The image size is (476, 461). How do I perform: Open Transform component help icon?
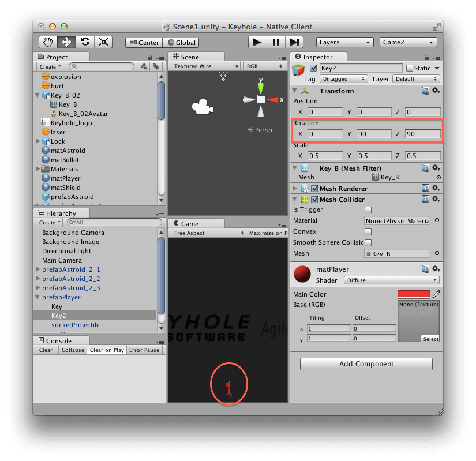click(425, 91)
